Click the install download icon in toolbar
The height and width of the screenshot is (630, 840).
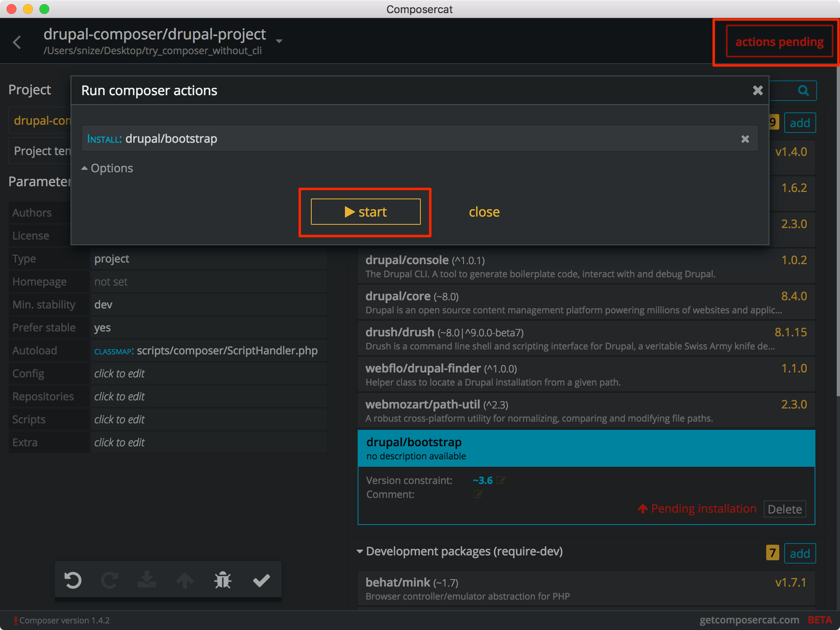click(x=147, y=580)
